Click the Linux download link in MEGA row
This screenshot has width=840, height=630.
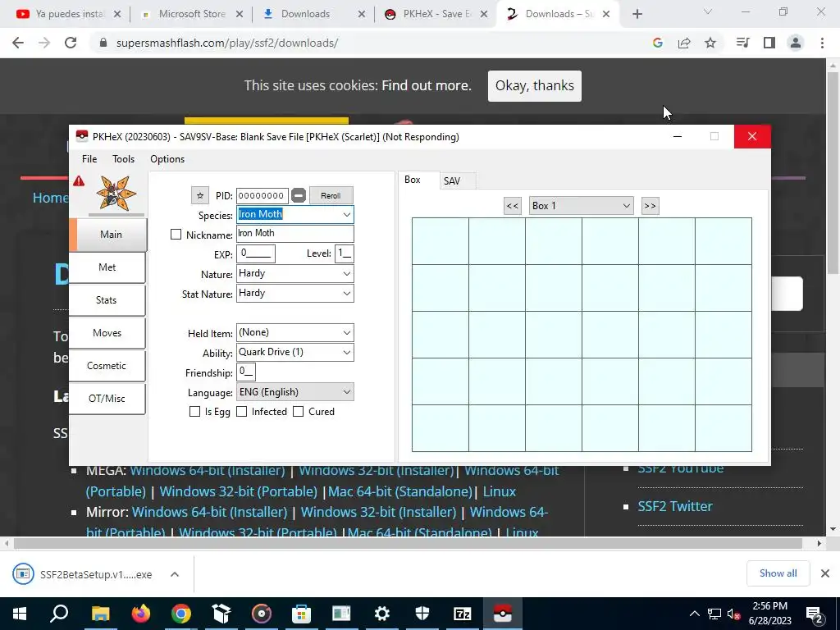(x=500, y=491)
